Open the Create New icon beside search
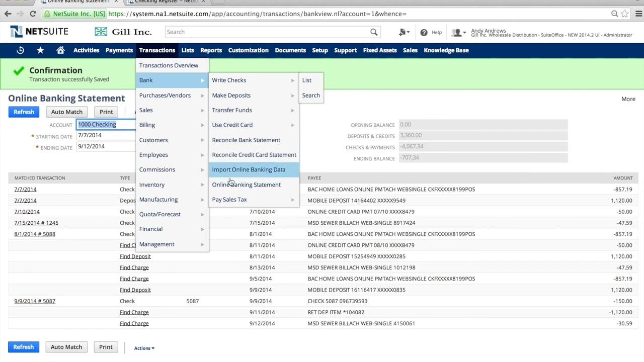 pyautogui.click(x=404, y=32)
